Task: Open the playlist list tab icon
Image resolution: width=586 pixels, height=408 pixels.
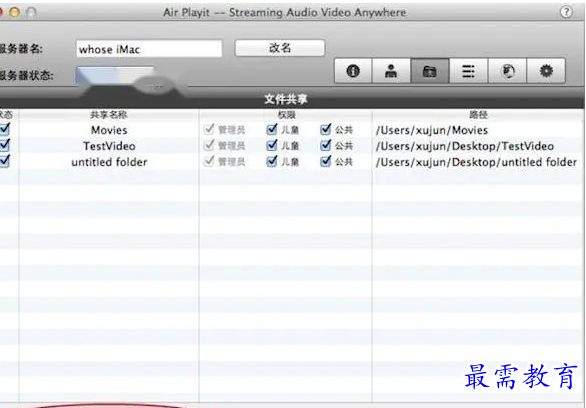Action: [x=468, y=71]
